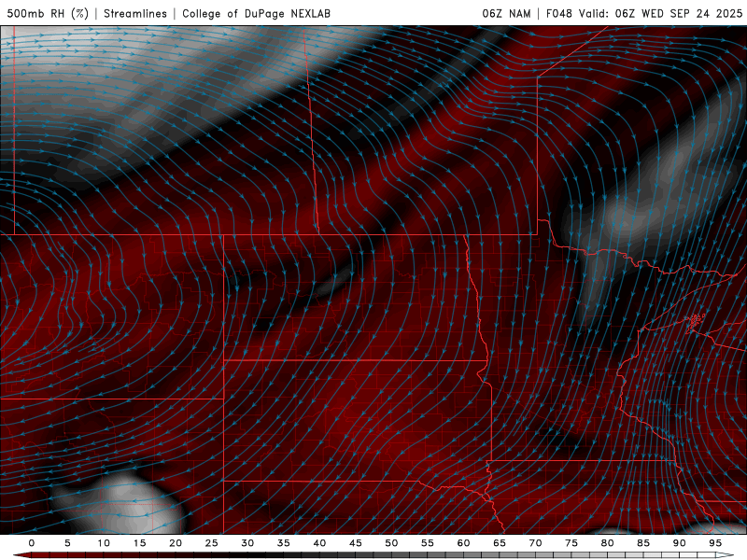Click the 65 value on the color scale

(499, 543)
